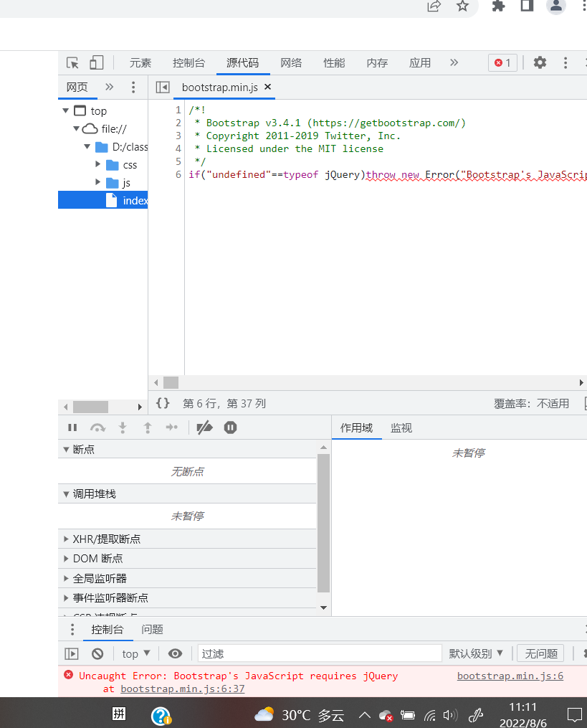Click navigator pane horizontal scrollbar thumb

click(90, 407)
